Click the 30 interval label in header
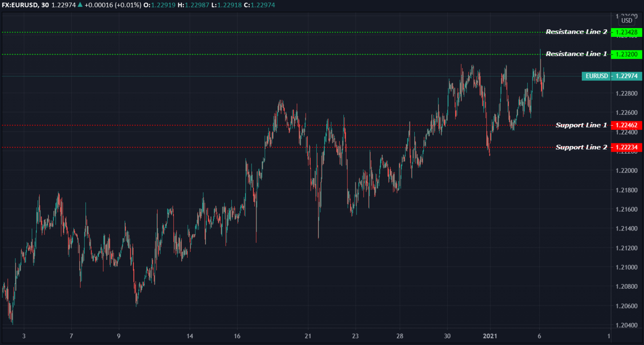Image resolution: width=644 pixels, height=345 pixels. 45,5
